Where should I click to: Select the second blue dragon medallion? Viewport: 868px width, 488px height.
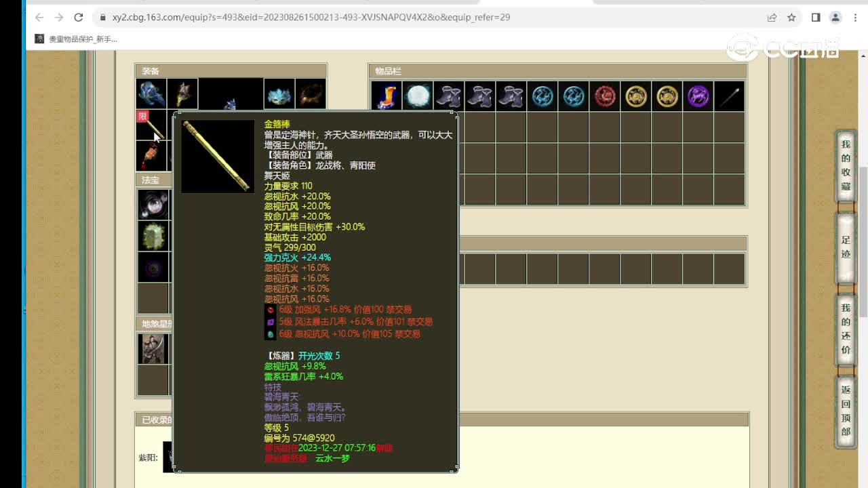coord(574,96)
